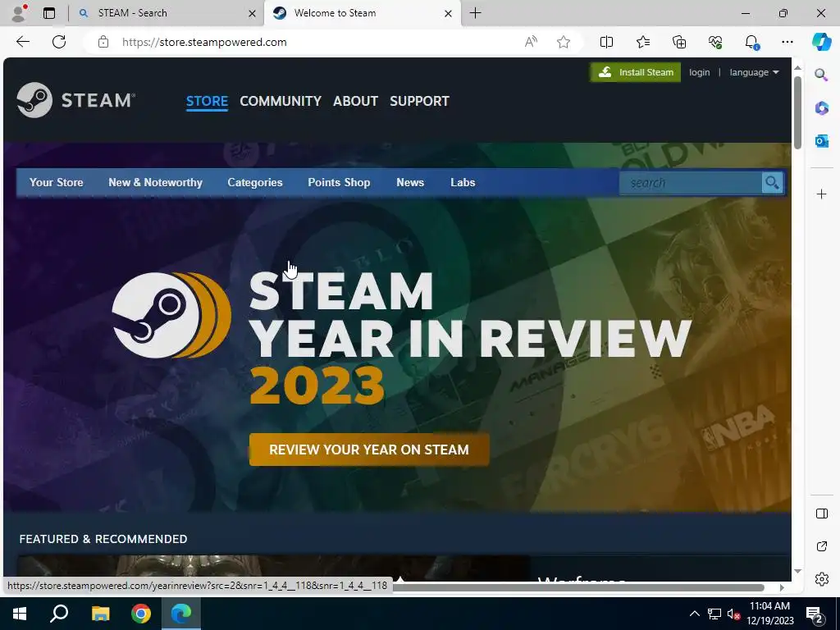This screenshot has height=630, width=840.
Task: Close the STEAM - Search tab
Action: tap(252, 13)
